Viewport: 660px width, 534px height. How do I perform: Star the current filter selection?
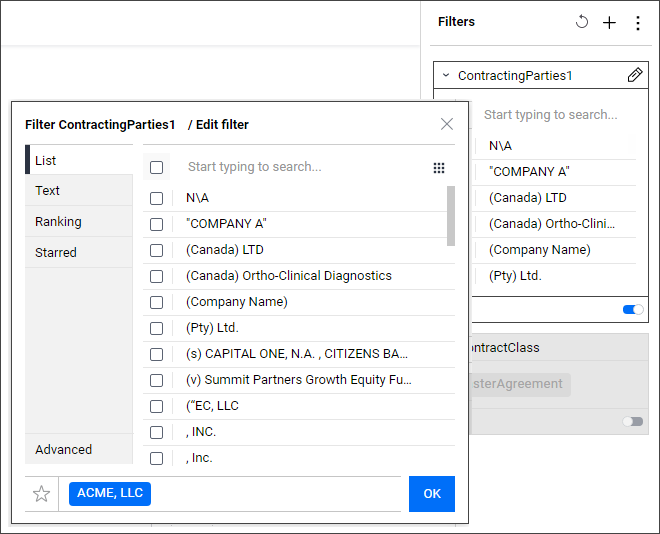[x=41, y=494]
